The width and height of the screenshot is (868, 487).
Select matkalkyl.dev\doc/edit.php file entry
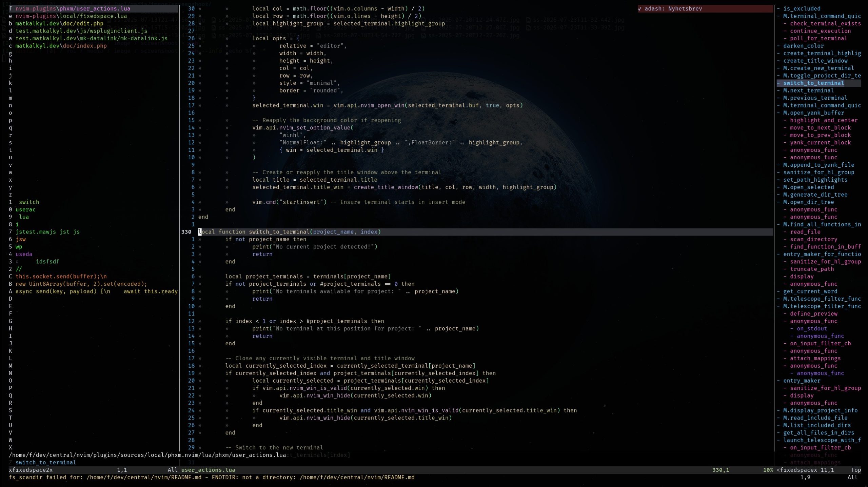point(59,23)
